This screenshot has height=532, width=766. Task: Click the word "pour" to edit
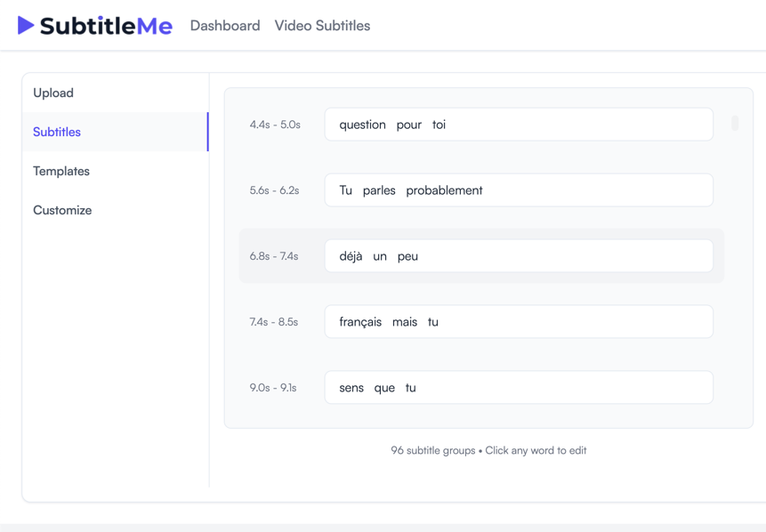tap(409, 125)
